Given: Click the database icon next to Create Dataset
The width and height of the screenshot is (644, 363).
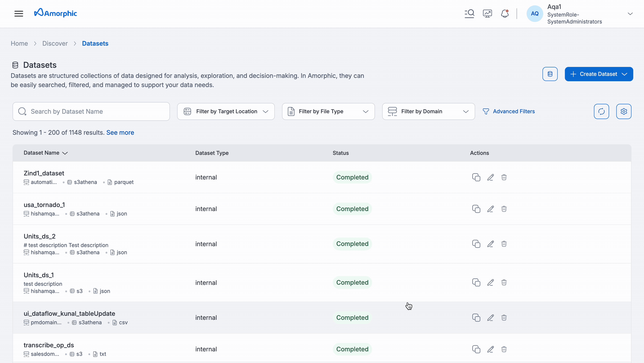Looking at the screenshot, I should 550,74.
